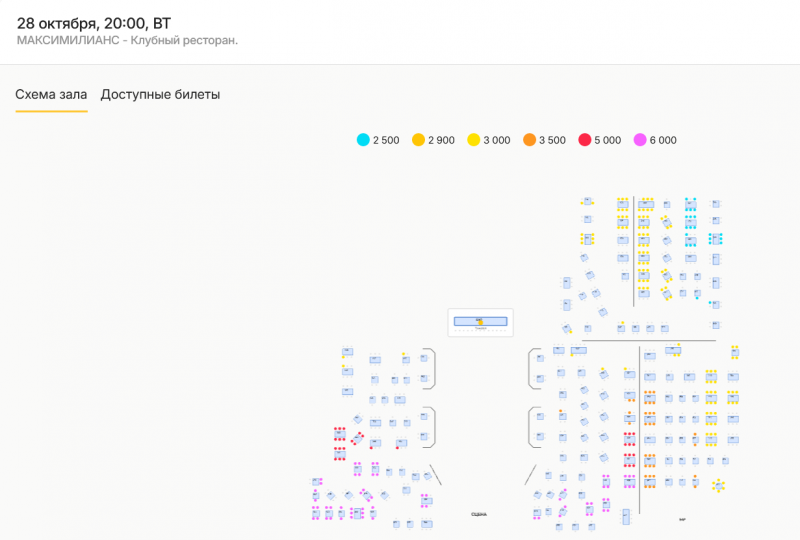Select the yellow 3 000 legend circle
800x540 pixels.
coord(473,140)
